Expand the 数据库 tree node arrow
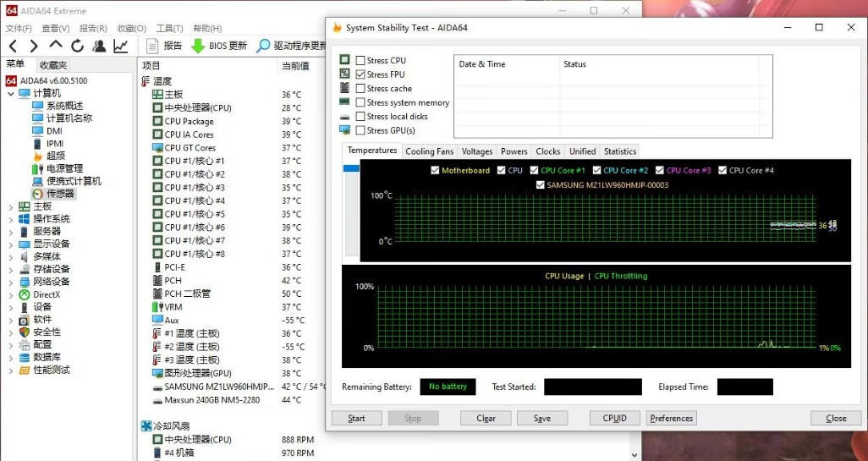868x461 pixels. [x=11, y=358]
